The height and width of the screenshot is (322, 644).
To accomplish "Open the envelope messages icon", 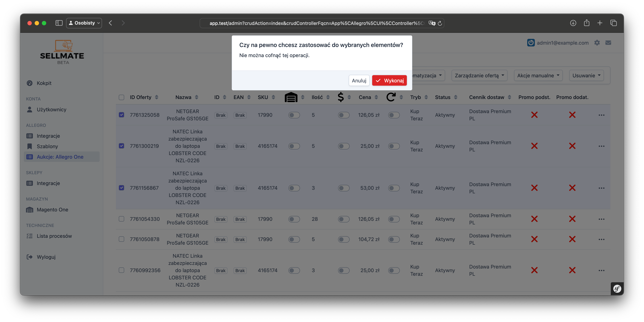I will [608, 43].
